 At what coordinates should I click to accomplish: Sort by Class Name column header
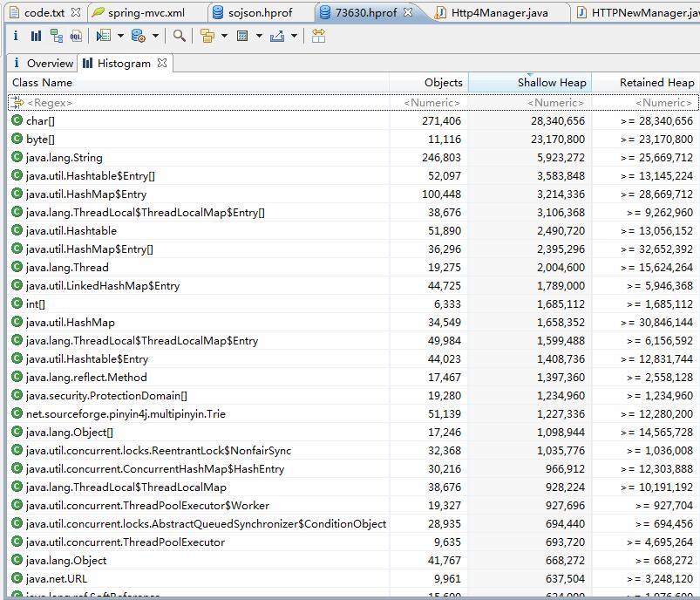pyautogui.click(x=198, y=83)
